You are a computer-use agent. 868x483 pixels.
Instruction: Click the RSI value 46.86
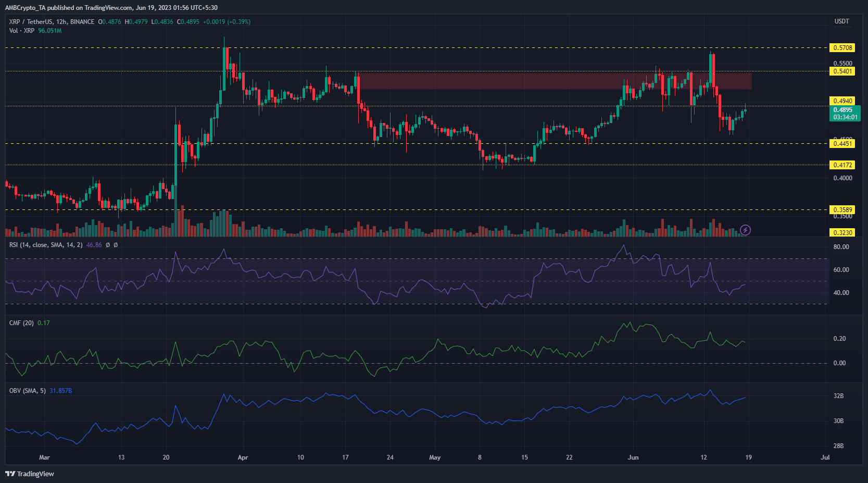pos(94,245)
